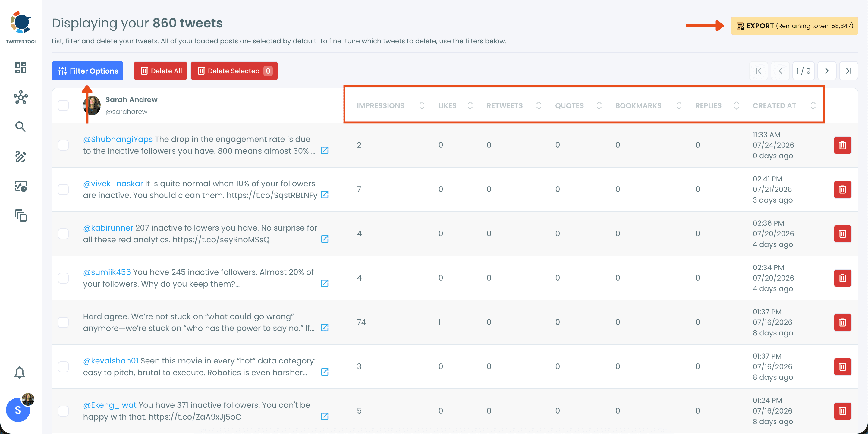Delete the @sumiik456 tweet with trash icon
The height and width of the screenshot is (434, 868).
(x=842, y=278)
